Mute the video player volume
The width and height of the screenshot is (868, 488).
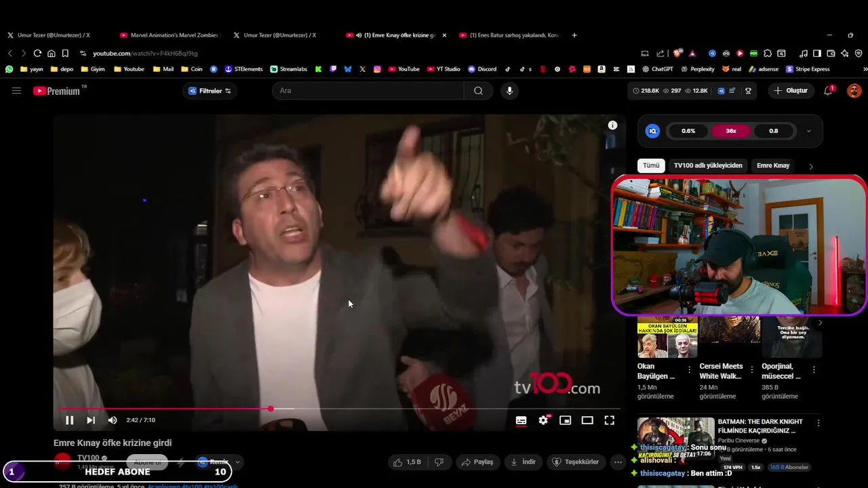coord(113,420)
